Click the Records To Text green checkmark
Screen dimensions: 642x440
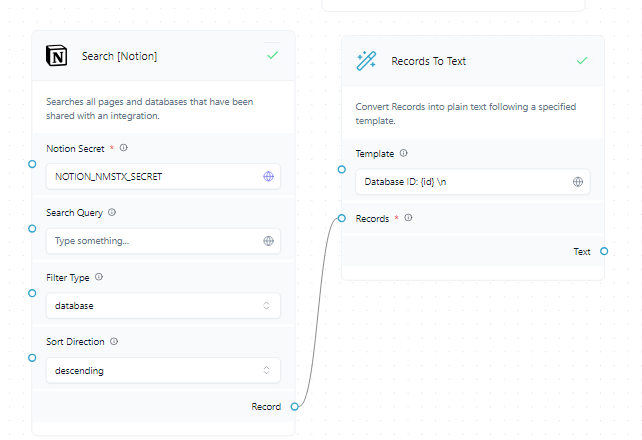coord(582,61)
